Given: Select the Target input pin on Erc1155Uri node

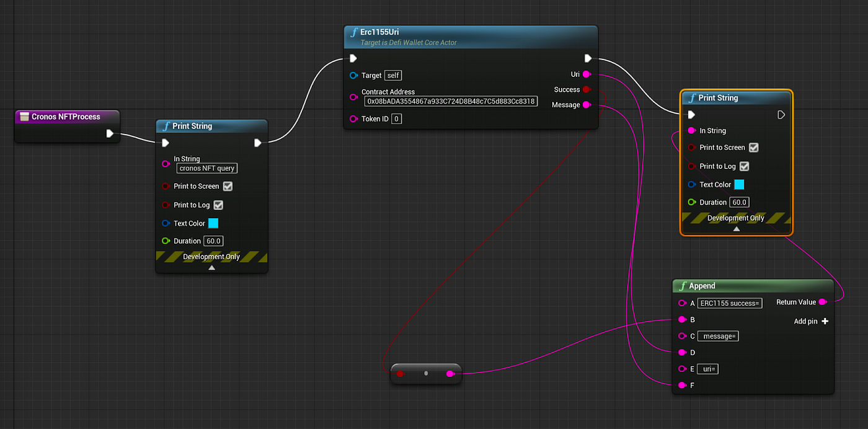Looking at the screenshot, I should click(x=354, y=75).
